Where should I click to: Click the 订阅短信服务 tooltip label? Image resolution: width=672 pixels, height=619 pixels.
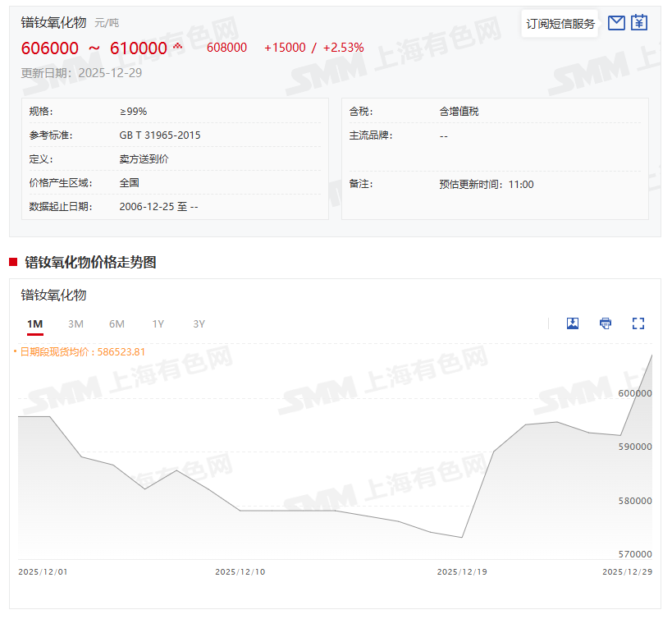point(560,24)
